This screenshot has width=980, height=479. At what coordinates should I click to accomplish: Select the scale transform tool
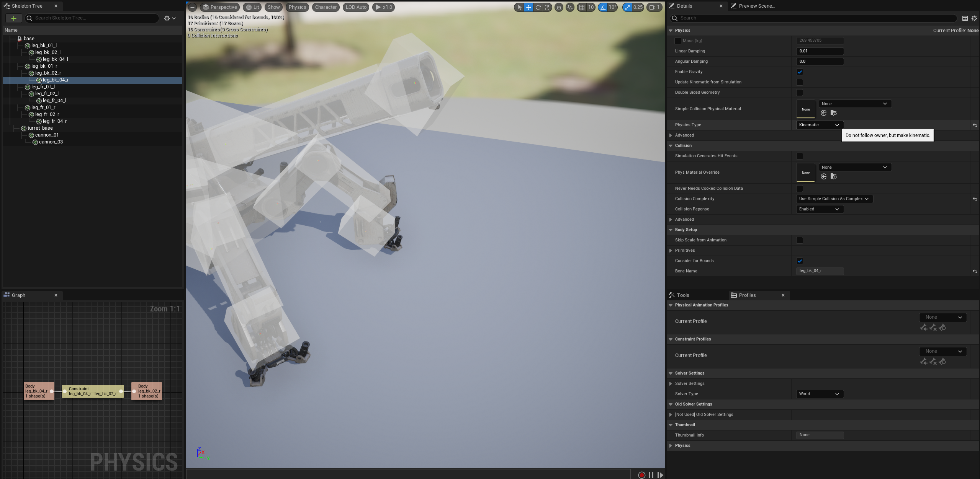coord(547,7)
